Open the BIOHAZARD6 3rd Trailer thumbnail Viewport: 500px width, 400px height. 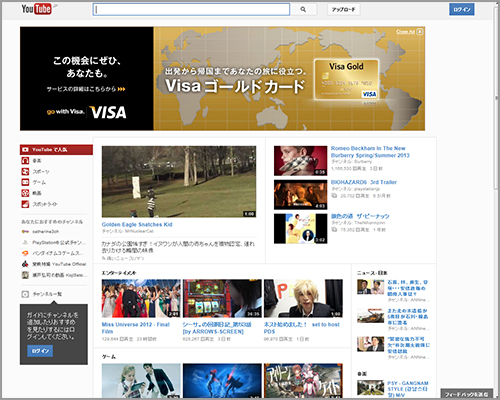(300, 195)
